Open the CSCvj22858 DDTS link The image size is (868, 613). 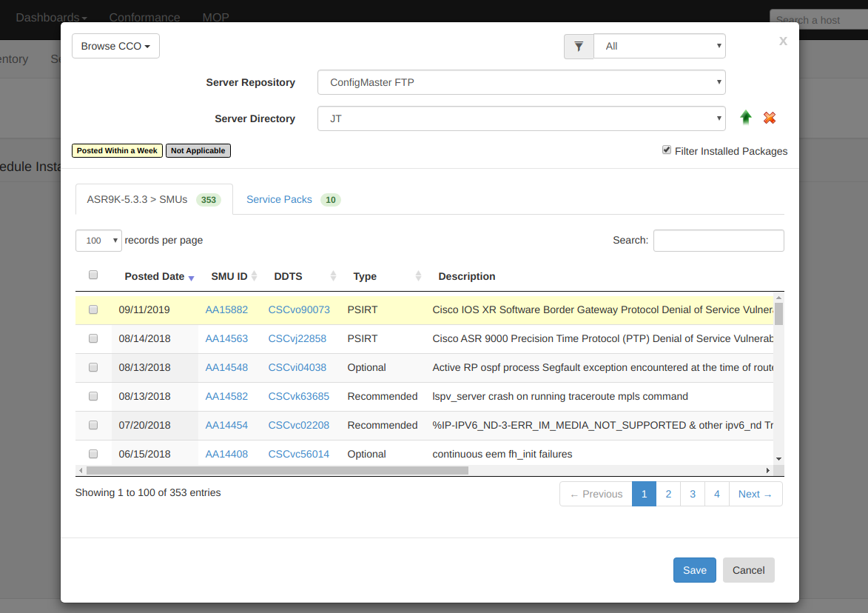coord(297,338)
